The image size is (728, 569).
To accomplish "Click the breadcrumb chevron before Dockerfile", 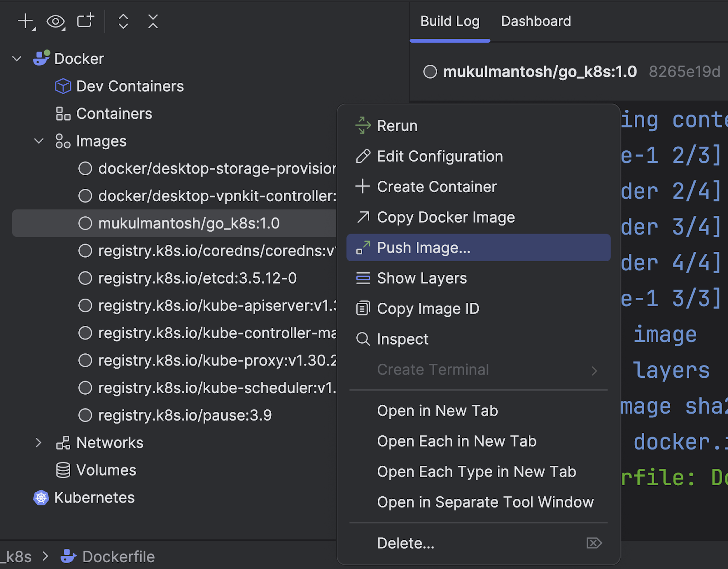I will (45, 556).
